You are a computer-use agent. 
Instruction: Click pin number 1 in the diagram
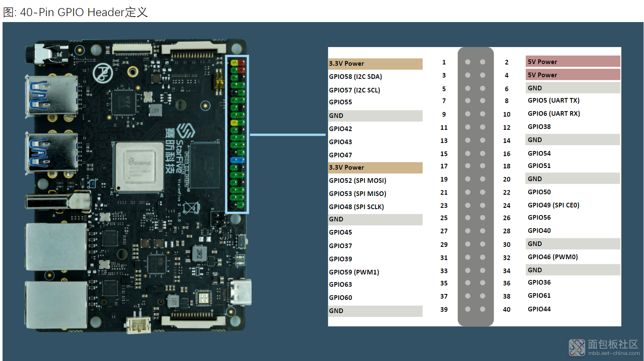click(x=444, y=62)
